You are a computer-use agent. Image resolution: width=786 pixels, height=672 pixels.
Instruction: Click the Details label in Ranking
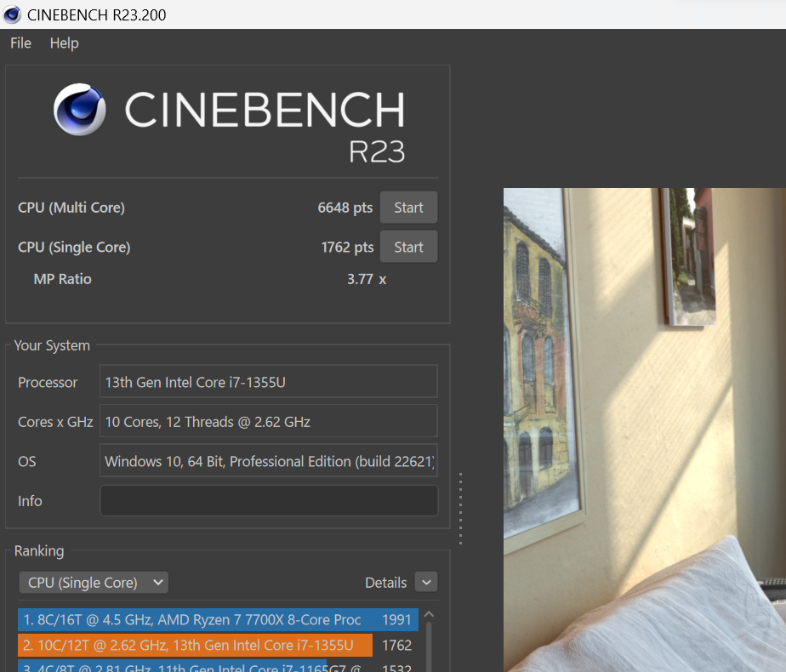[x=385, y=583]
